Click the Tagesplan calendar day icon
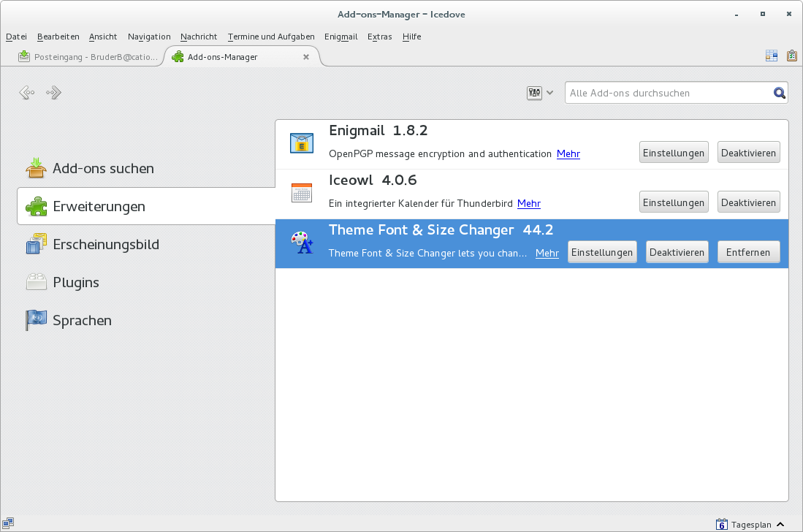The image size is (803, 532). (722, 524)
